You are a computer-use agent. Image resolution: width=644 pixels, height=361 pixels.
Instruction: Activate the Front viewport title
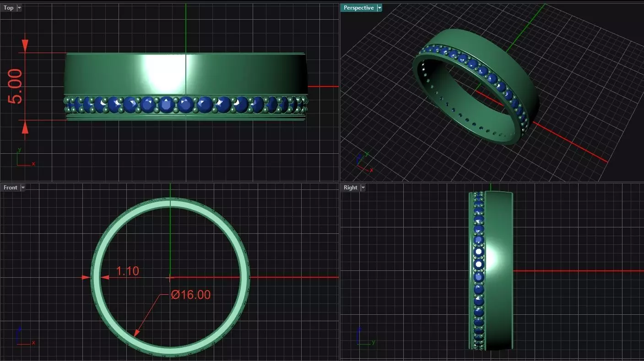tap(11, 188)
